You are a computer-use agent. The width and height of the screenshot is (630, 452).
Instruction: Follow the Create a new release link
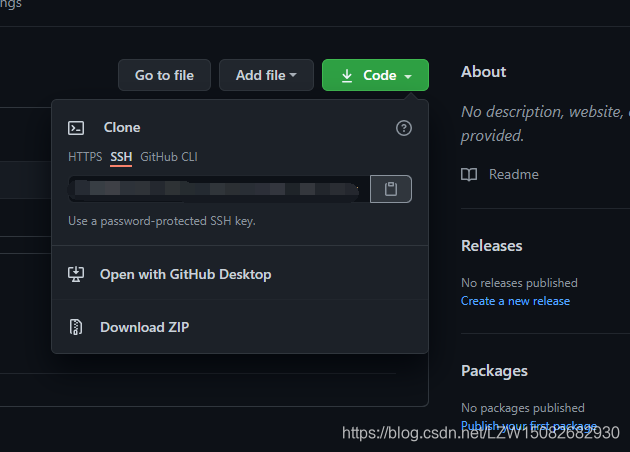(515, 301)
